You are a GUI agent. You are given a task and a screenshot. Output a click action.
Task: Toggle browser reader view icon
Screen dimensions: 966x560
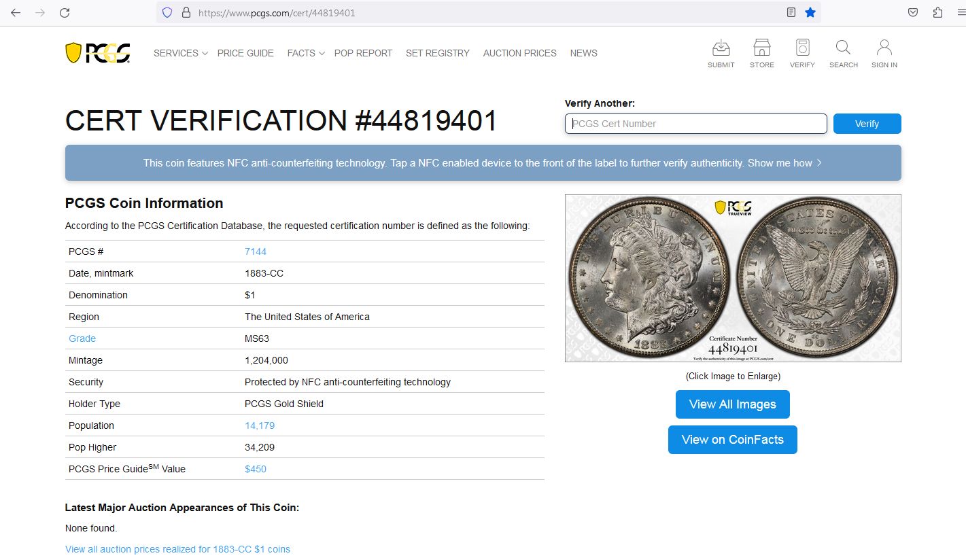791,12
